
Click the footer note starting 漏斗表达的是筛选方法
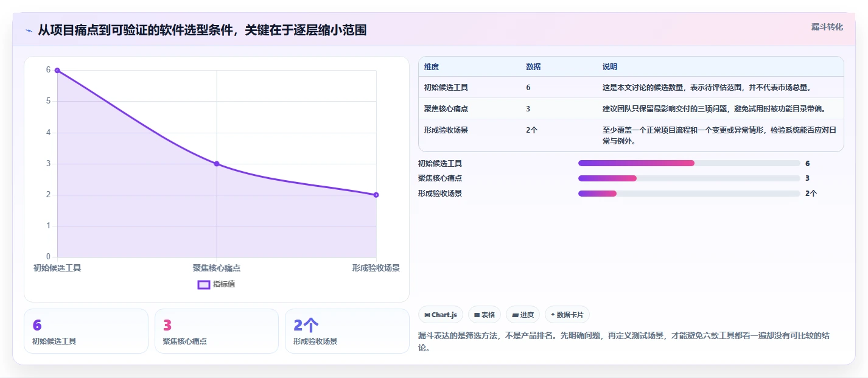[x=624, y=341]
